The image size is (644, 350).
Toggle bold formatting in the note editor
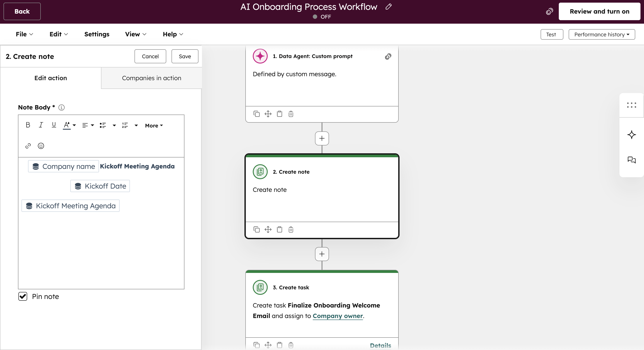click(x=28, y=125)
